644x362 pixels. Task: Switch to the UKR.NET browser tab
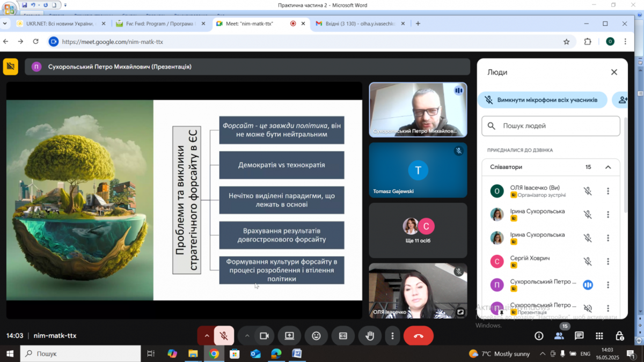55,24
